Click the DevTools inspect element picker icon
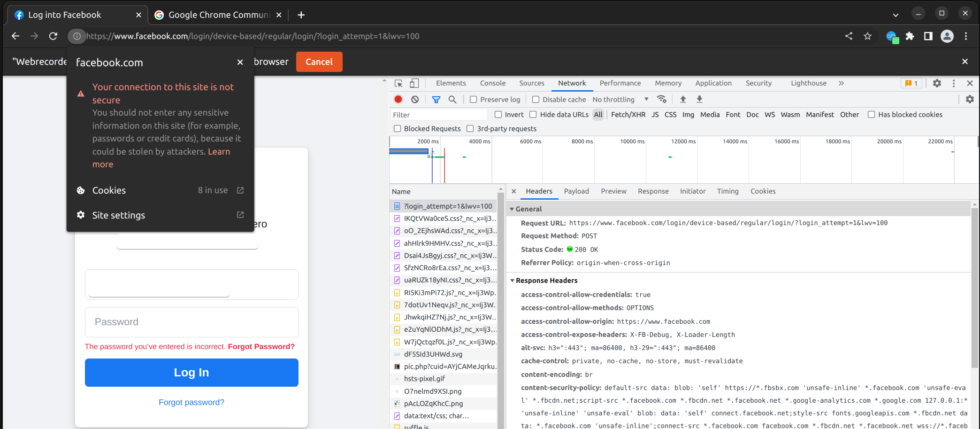The width and height of the screenshot is (980, 429). pyautogui.click(x=398, y=83)
